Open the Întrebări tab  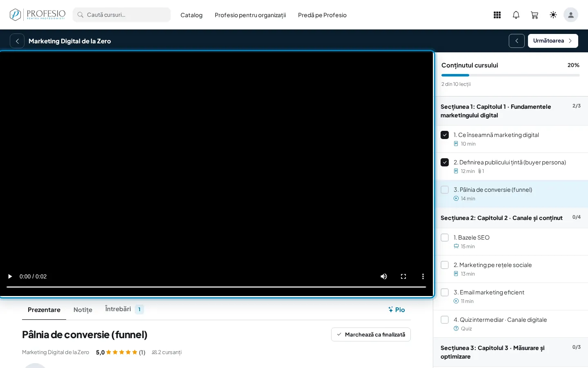(124, 309)
